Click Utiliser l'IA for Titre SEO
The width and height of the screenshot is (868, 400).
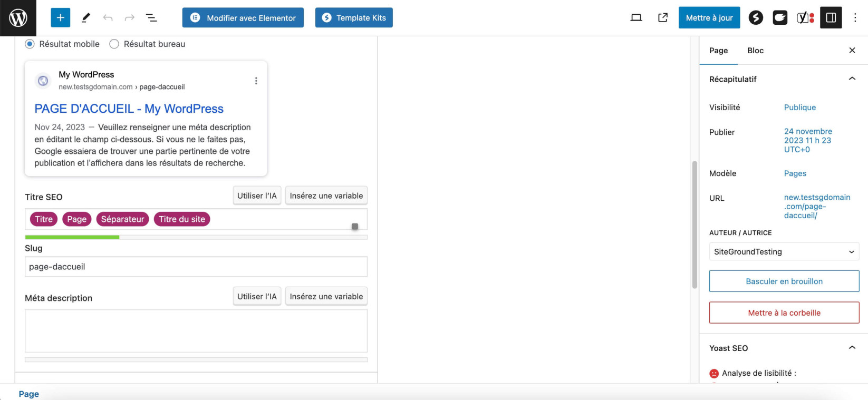(257, 196)
